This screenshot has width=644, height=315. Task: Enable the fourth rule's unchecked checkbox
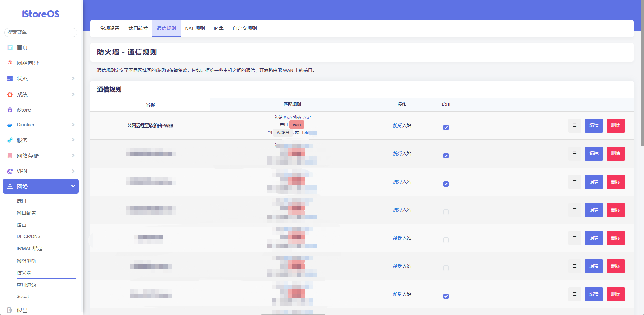(446, 212)
